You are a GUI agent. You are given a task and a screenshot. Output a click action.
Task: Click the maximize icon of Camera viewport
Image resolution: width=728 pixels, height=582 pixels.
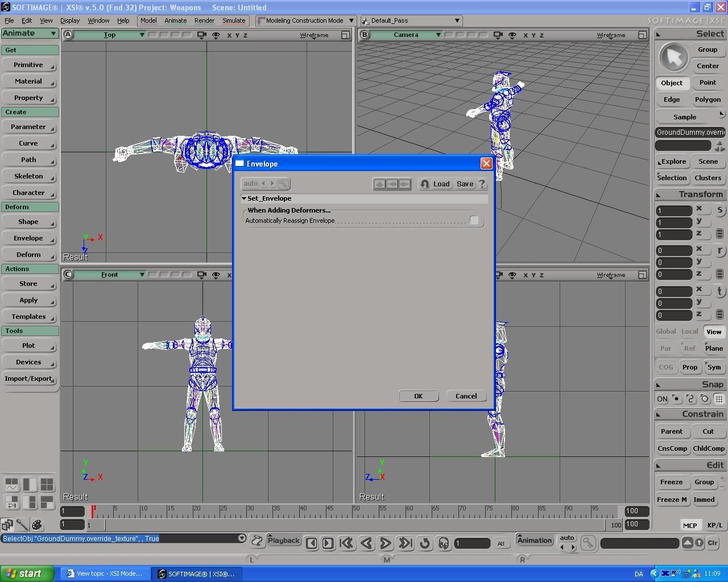[642, 35]
